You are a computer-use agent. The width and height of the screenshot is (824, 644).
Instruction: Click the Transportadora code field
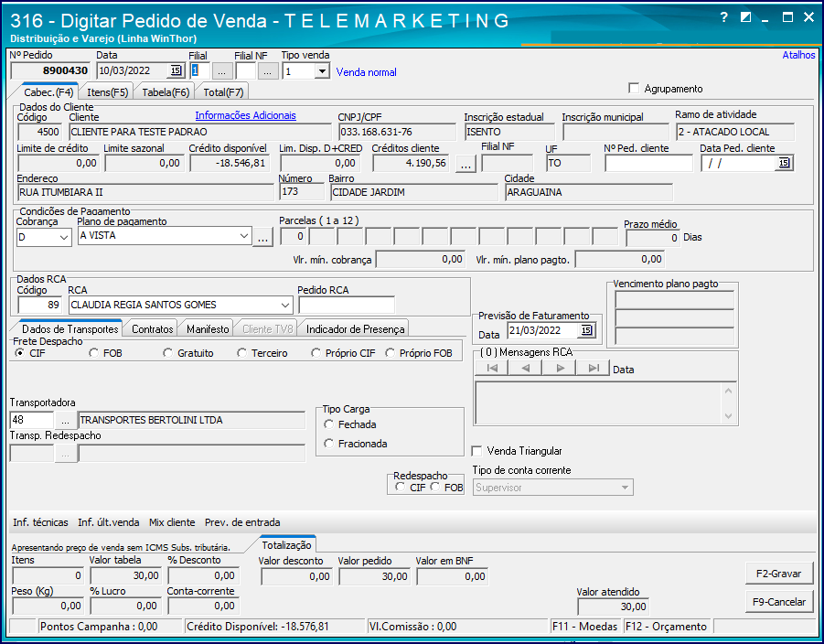pyautogui.click(x=31, y=420)
